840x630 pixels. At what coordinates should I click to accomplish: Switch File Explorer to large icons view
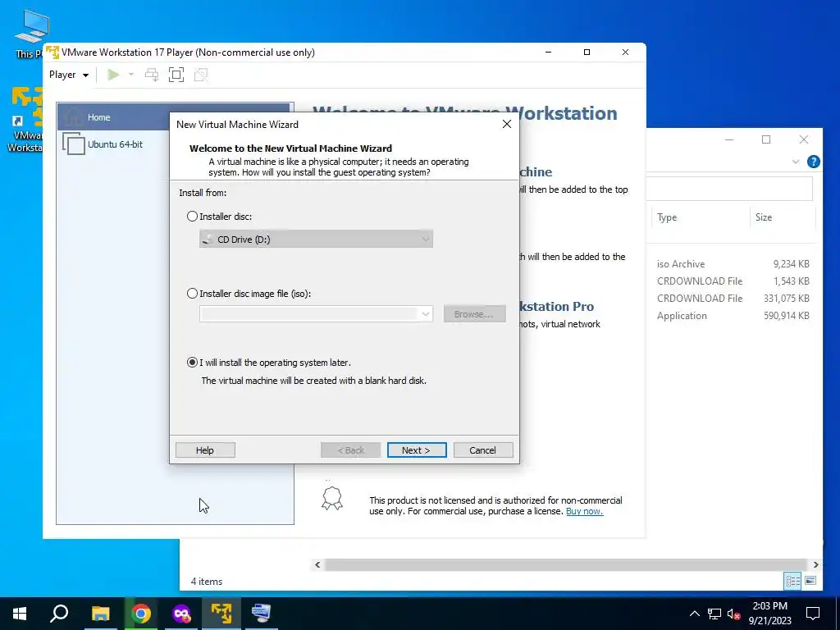coord(810,581)
